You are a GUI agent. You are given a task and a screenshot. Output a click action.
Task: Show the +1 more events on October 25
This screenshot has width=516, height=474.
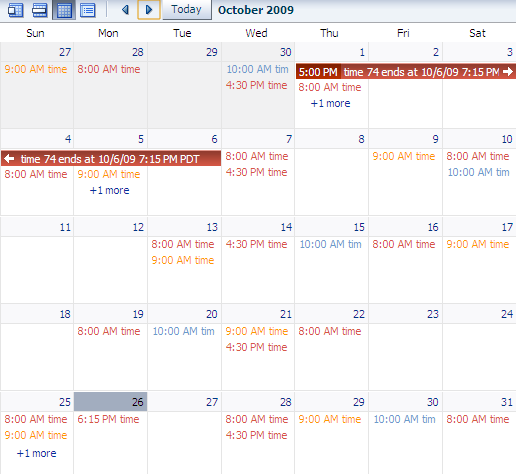point(36,453)
